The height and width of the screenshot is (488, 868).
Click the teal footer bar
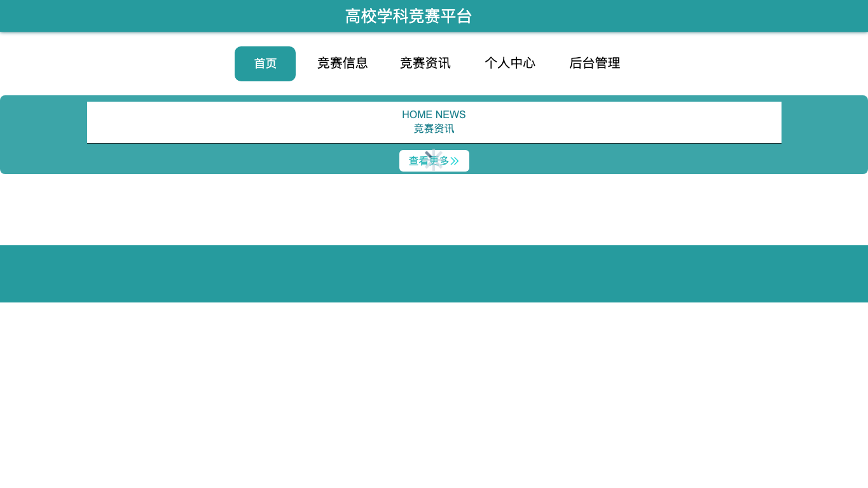coord(434,274)
